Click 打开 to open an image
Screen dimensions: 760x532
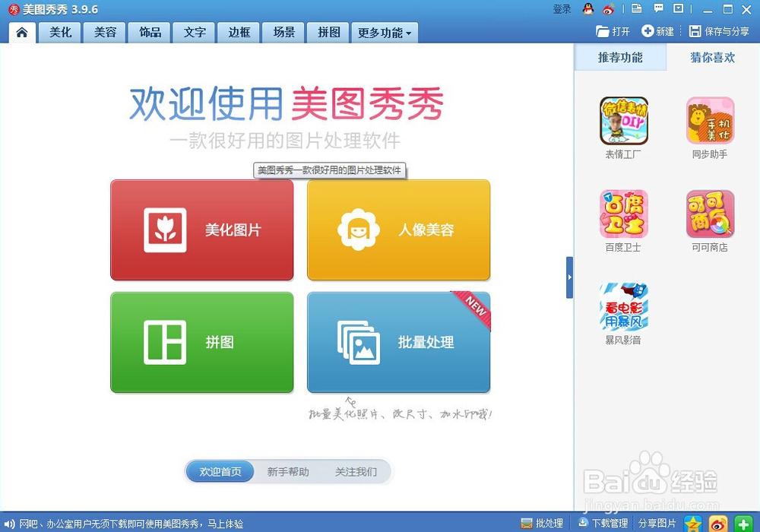[x=613, y=31]
